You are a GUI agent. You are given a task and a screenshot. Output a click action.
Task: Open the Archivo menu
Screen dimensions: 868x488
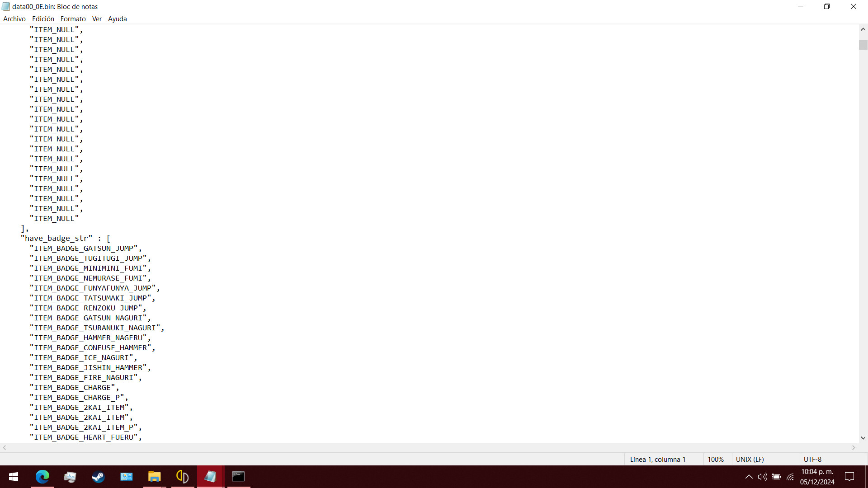[14, 19]
